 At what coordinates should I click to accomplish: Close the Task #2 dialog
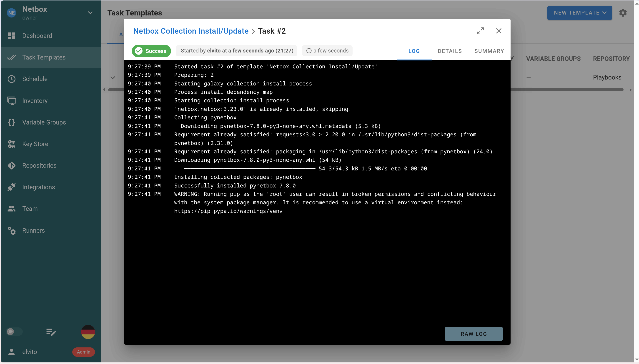point(499,31)
